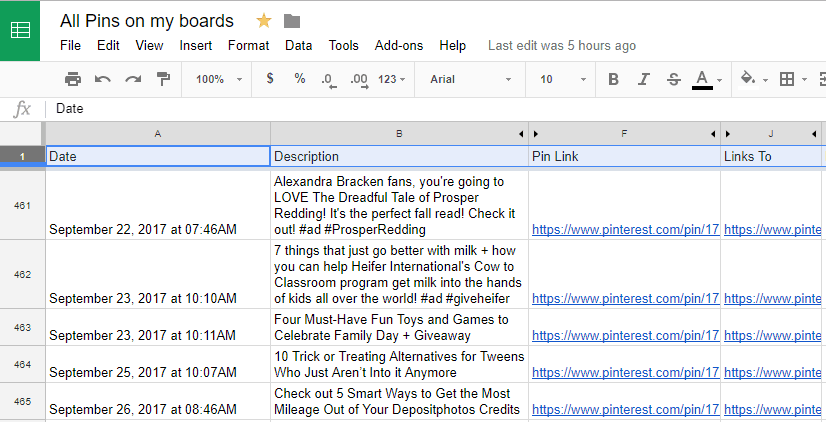
Task: Expand hidden columns after column J
Action: 814,134
